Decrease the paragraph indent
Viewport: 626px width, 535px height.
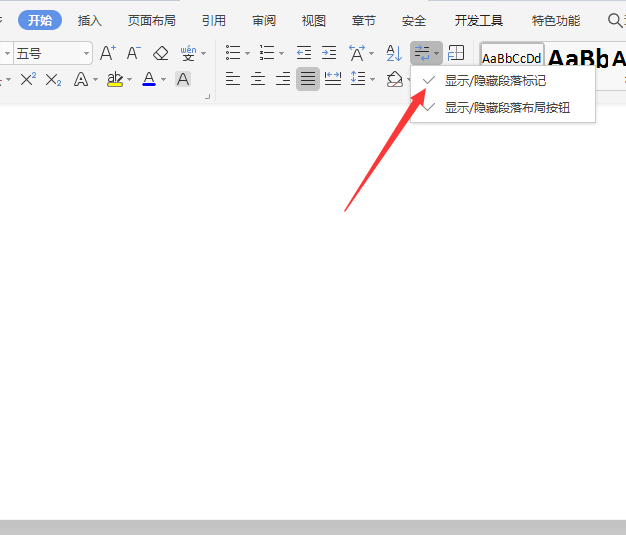pyautogui.click(x=304, y=53)
